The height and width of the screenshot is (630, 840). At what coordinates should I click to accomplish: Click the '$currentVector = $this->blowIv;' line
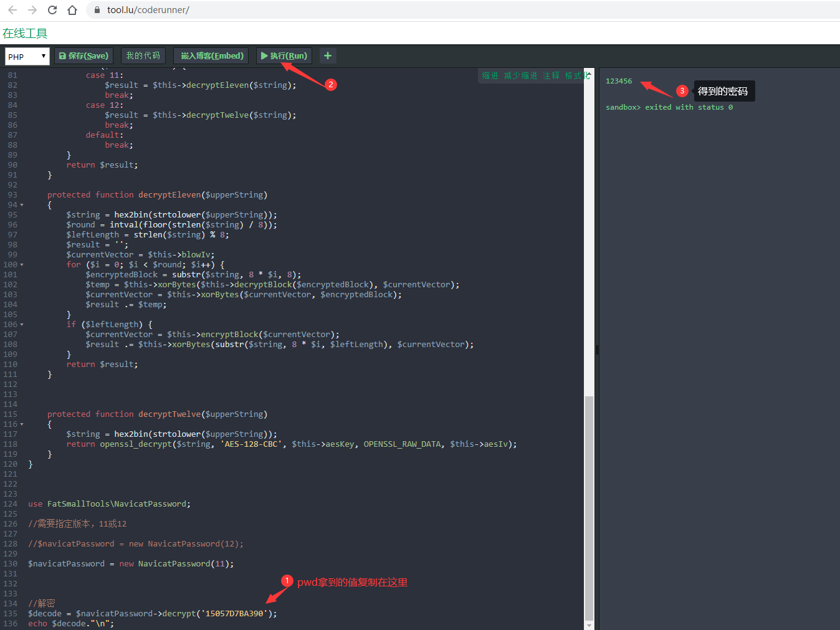[140, 255]
